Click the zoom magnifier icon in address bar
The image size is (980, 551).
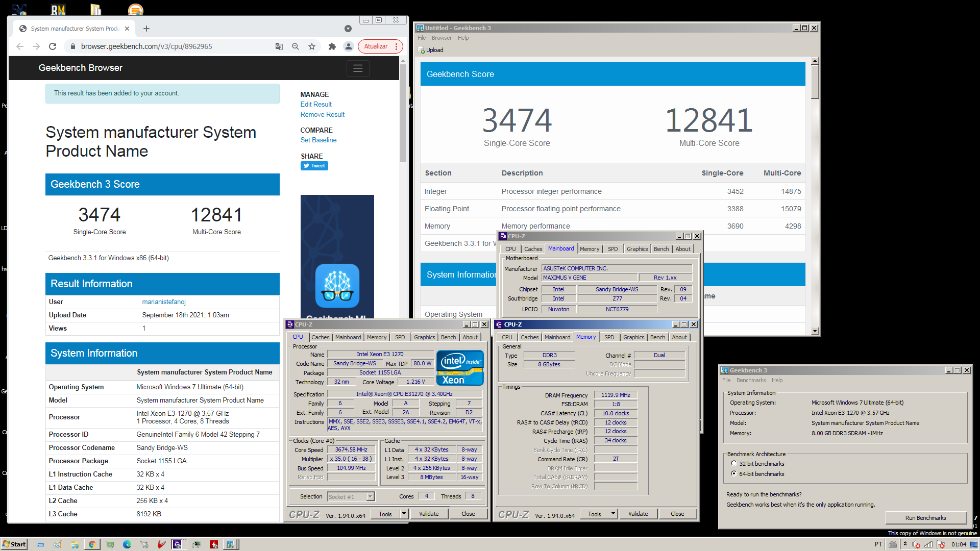296,46
